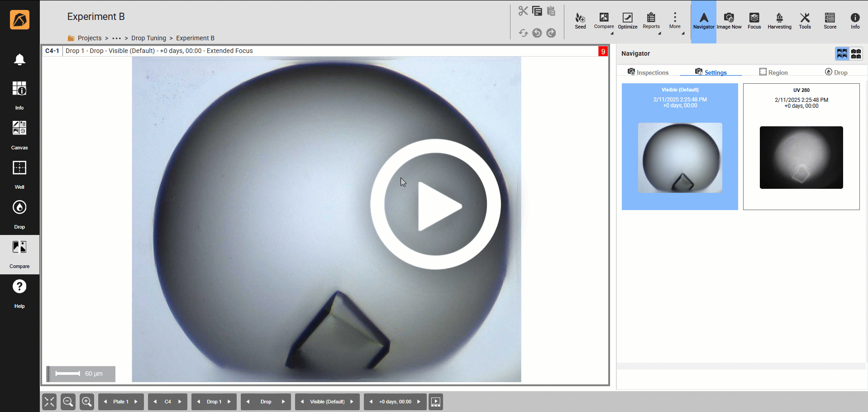Screen dimensions: 868x412
Task: Click the Image Now icon
Action: (x=729, y=21)
